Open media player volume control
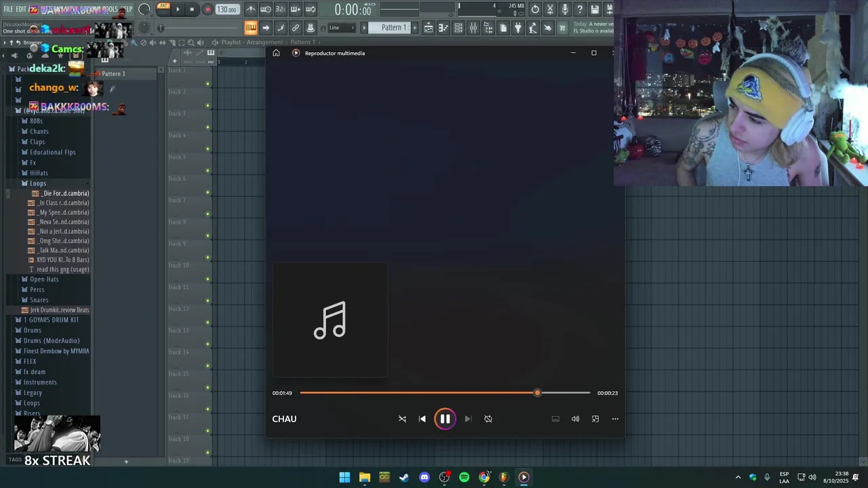The width and height of the screenshot is (868, 488). (x=575, y=419)
